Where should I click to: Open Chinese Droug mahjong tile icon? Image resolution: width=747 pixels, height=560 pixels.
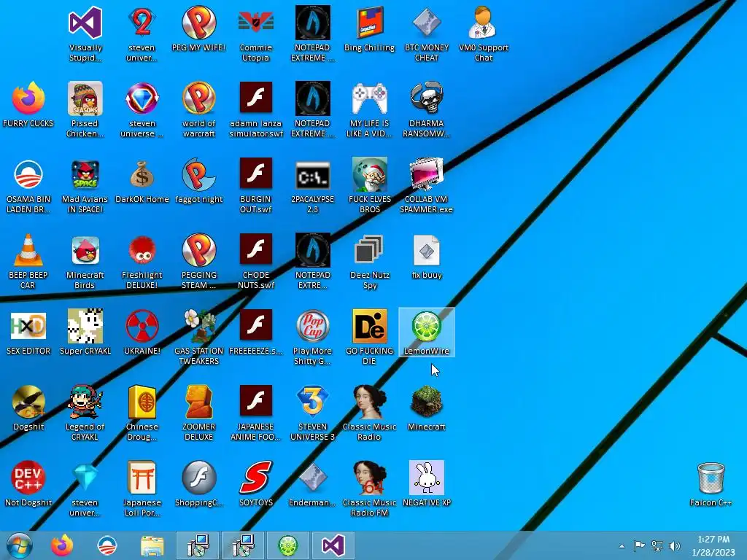coord(142,413)
